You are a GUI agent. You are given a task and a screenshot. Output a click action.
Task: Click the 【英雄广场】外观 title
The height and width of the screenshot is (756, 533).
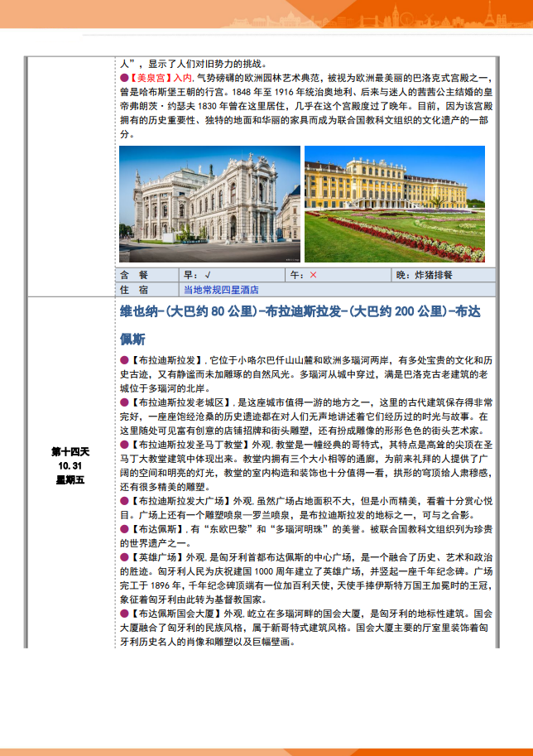pyautogui.click(x=169, y=557)
